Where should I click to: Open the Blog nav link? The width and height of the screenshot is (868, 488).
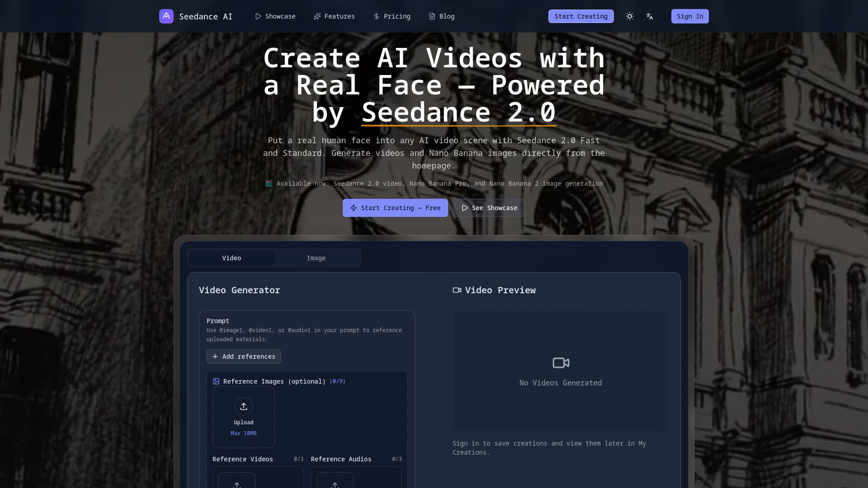(441, 16)
